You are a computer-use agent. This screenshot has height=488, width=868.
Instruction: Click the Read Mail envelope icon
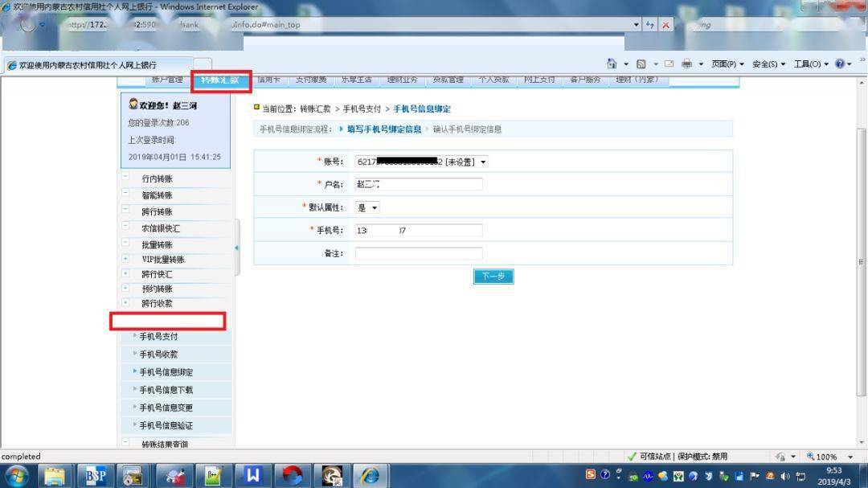[668, 64]
